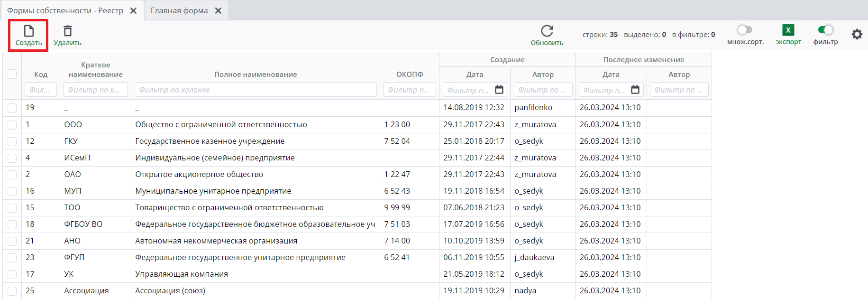Select the Формы собственности - Реестр tab
The image size is (868, 299).
click(x=65, y=10)
